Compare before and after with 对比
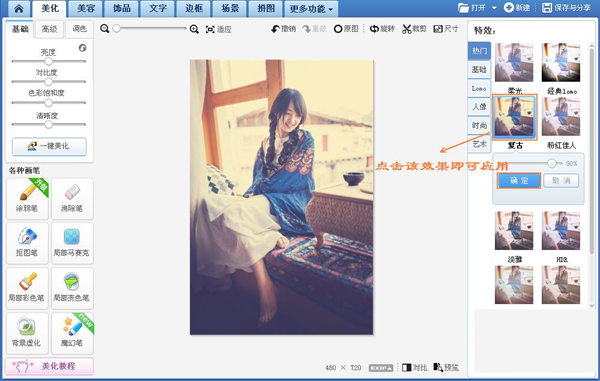This screenshot has width=600, height=381. [x=414, y=368]
